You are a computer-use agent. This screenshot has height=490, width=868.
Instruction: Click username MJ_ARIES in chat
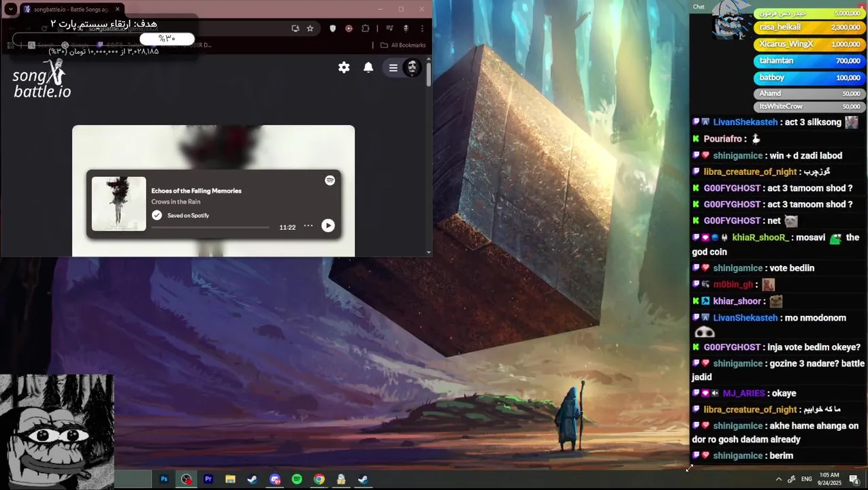(x=743, y=393)
